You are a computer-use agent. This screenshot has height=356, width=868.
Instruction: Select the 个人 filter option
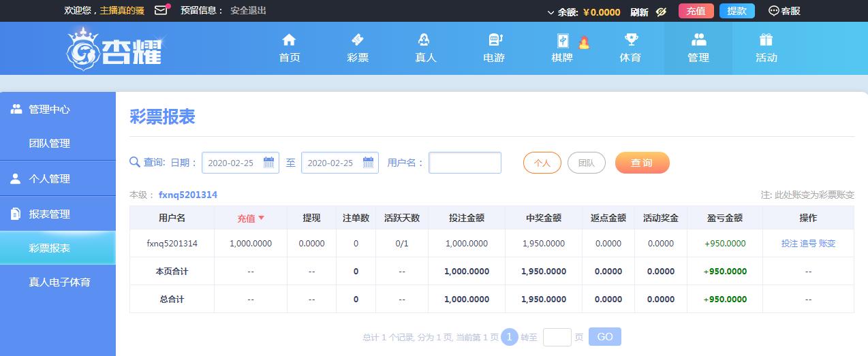(x=542, y=163)
